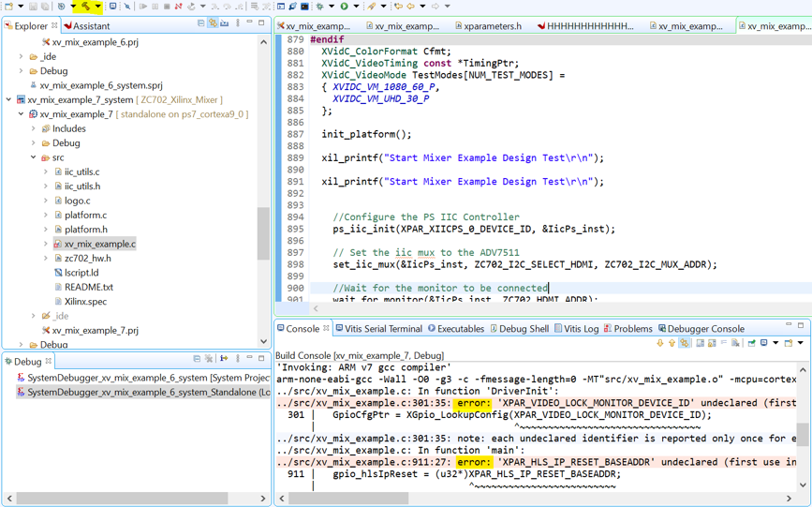Click Collapse All icon in Explorer

(200, 23)
